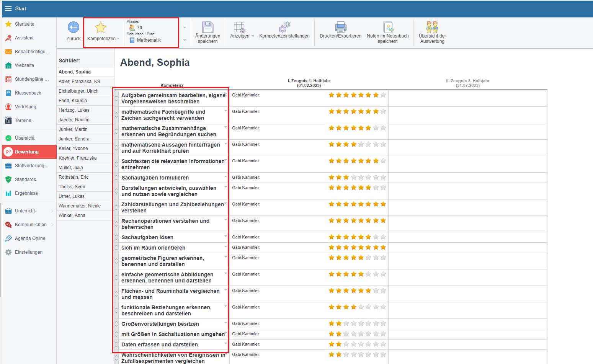Click the Drucken/Exportieren printer icon
The height and width of the screenshot is (364, 593).
(x=340, y=28)
